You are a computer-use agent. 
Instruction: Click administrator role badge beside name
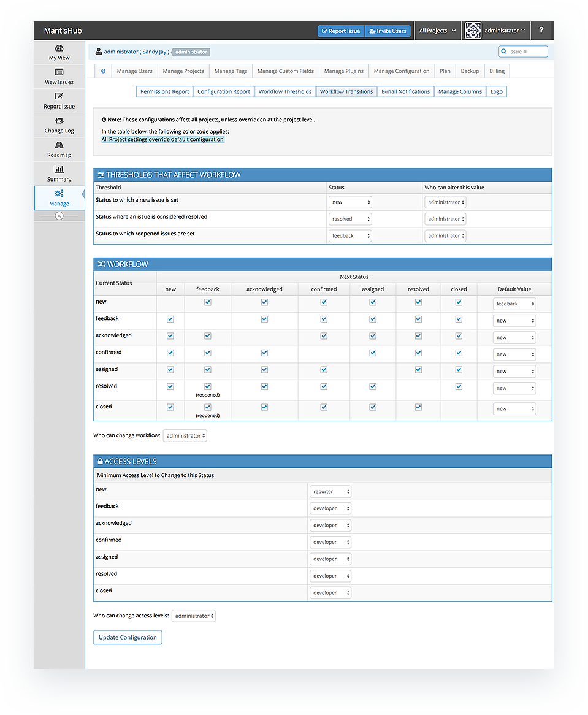[x=191, y=52]
